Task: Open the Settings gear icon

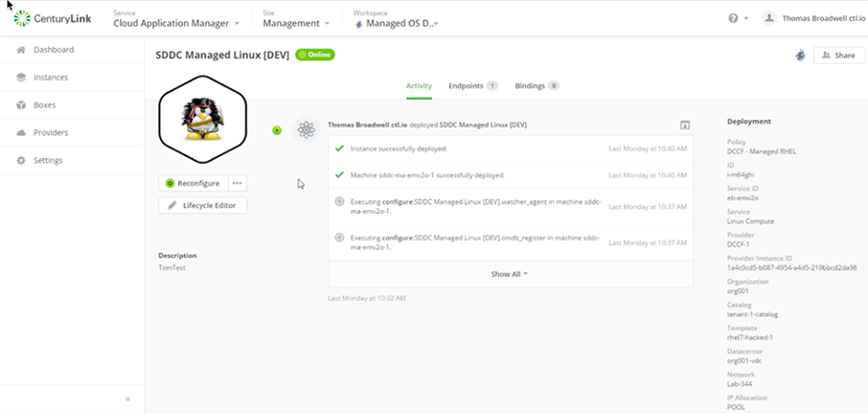Action: click(21, 161)
